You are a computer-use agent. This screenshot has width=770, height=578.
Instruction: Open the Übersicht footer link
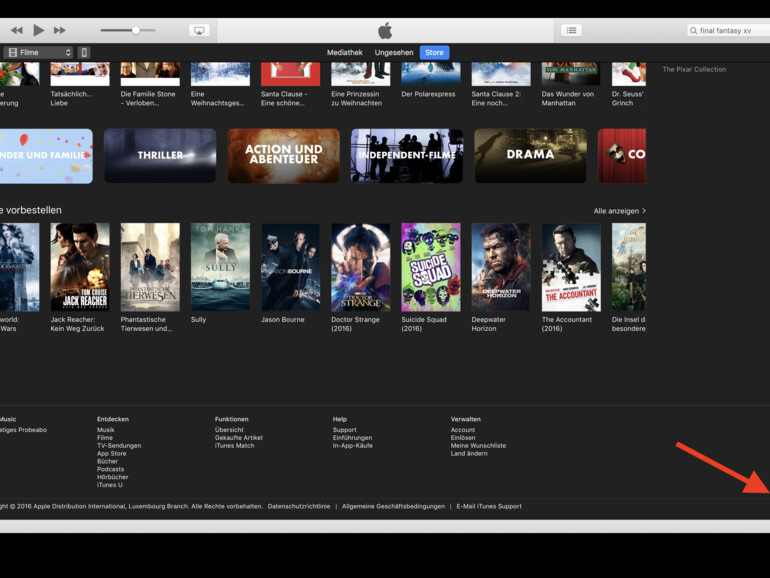tap(229, 430)
